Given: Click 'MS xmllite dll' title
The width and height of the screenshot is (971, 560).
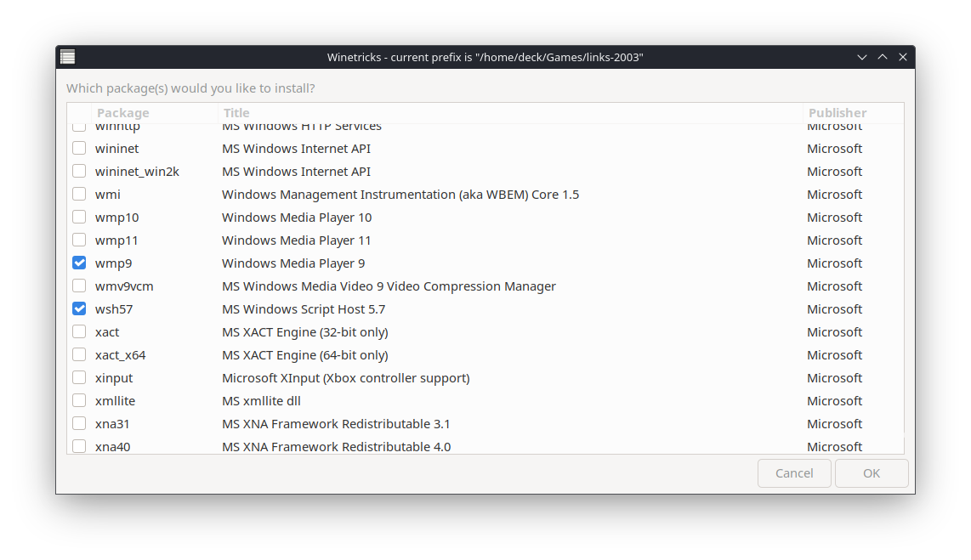Looking at the screenshot, I should point(261,400).
